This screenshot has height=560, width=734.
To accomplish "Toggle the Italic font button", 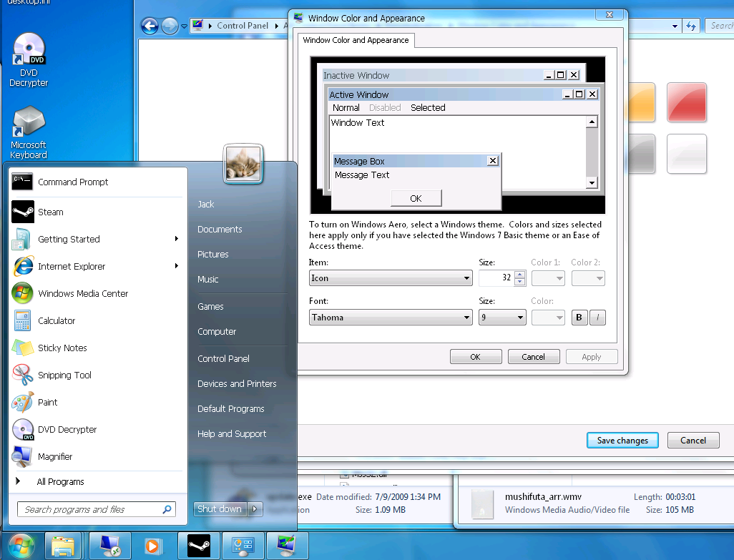I will 597,318.
